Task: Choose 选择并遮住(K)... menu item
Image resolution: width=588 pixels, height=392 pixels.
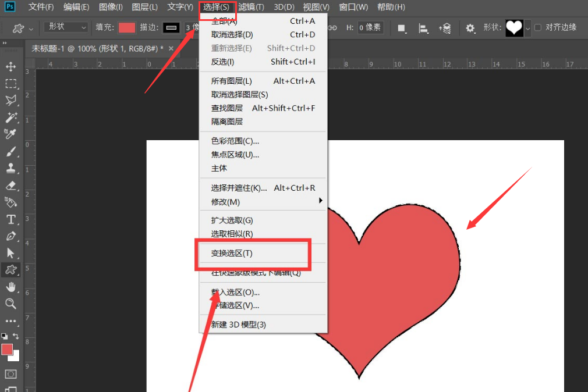Action: coord(263,188)
